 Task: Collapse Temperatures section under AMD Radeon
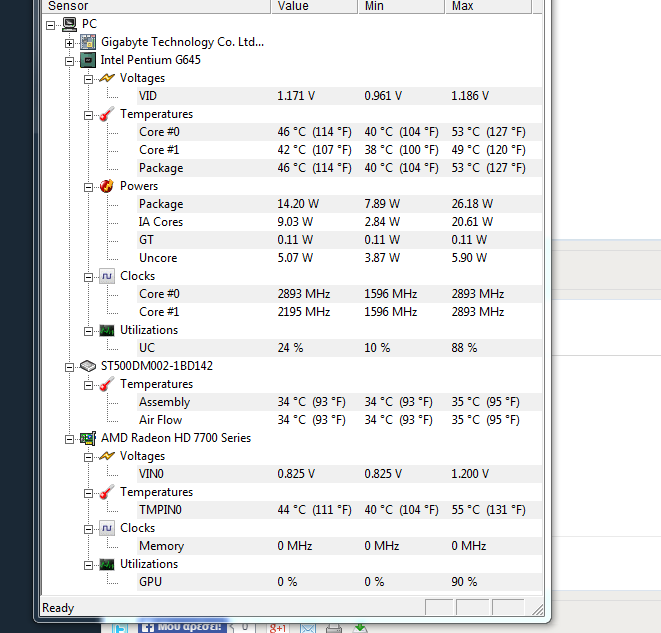click(88, 493)
